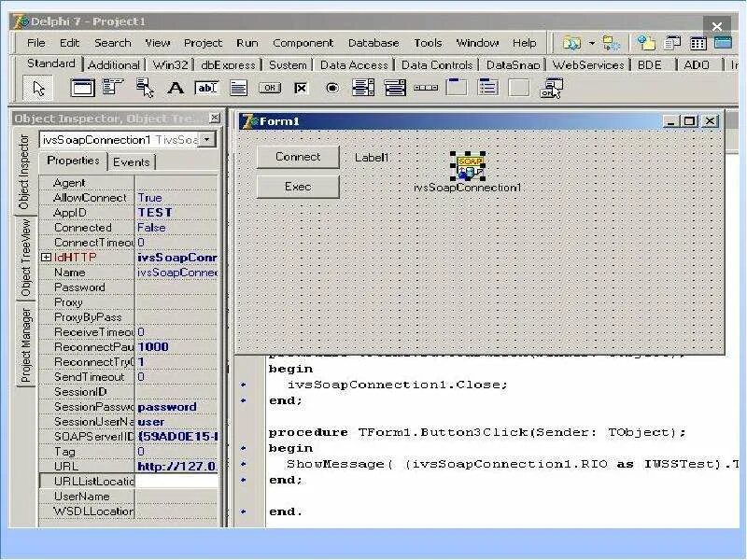Open the Events tab in Object Inspector

(x=131, y=162)
